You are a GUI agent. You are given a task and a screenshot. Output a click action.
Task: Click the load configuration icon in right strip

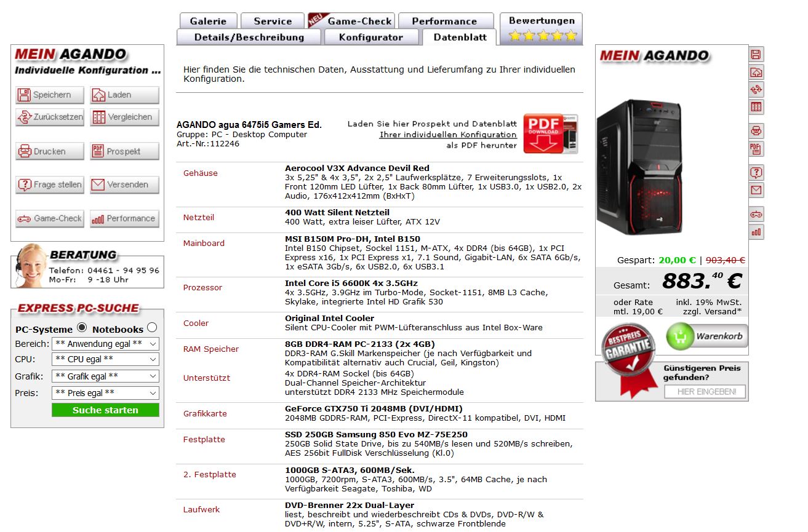(756, 72)
